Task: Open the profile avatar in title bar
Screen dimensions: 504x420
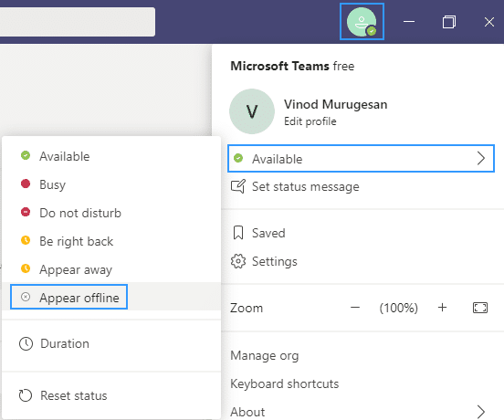Action: [x=362, y=22]
